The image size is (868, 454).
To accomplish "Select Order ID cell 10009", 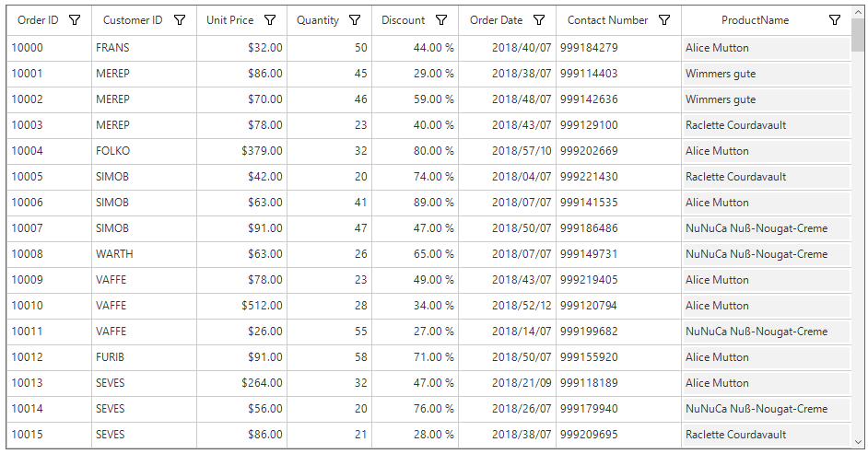I will pyautogui.click(x=49, y=280).
